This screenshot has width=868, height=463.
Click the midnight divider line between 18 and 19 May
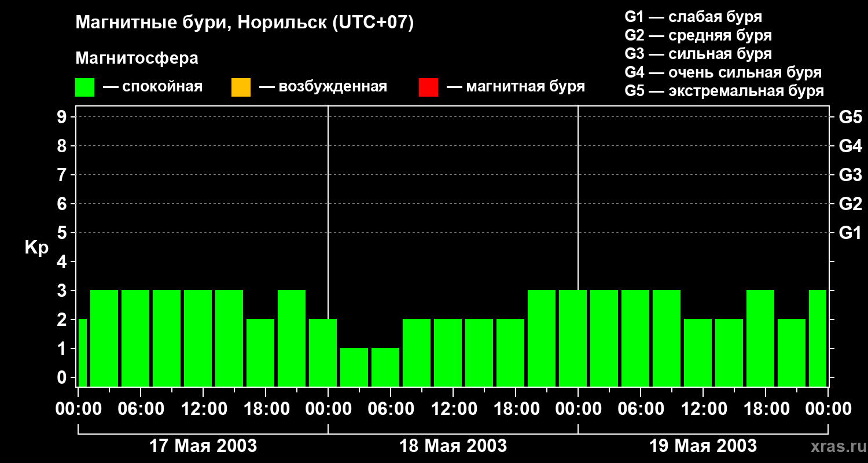578,197
